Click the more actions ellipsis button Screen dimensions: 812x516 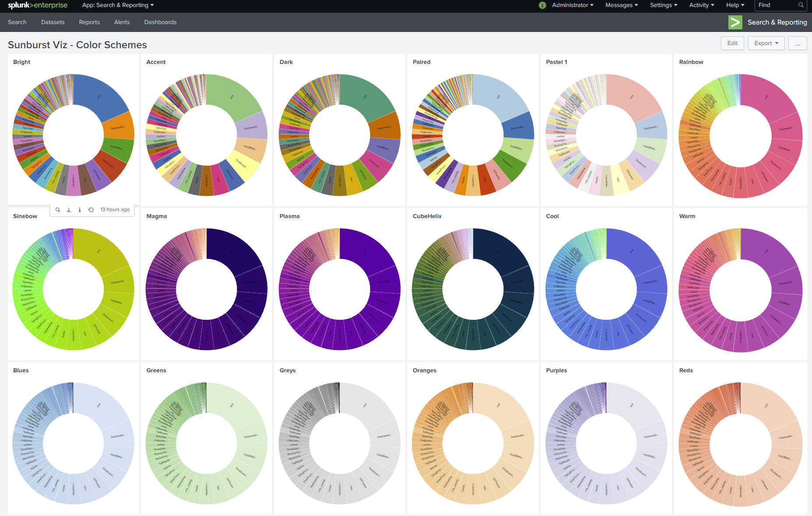point(798,43)
